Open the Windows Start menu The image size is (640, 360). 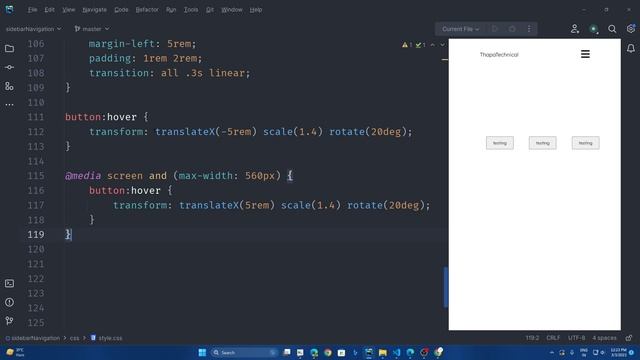pos(202,352)
